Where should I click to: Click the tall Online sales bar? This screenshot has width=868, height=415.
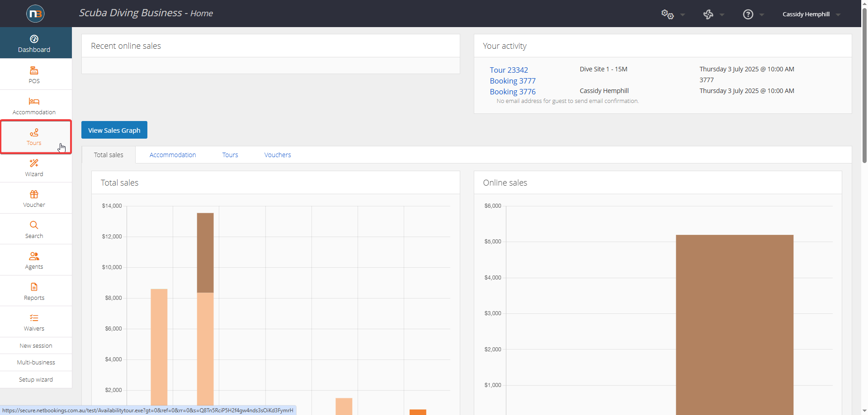click(x=735, y=324)
